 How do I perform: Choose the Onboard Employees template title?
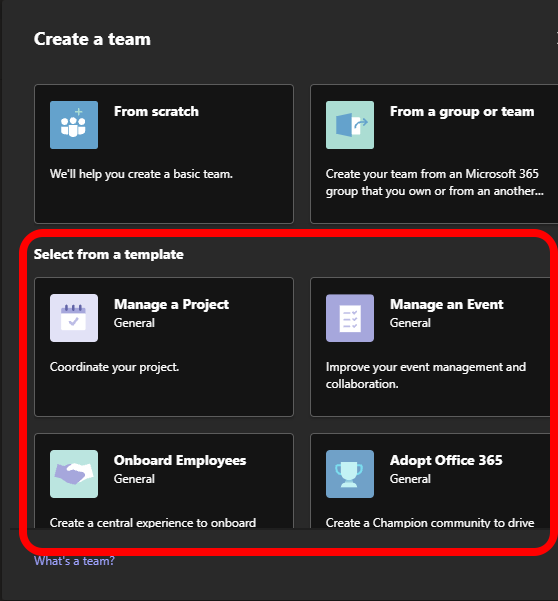[x=180, y=460]
